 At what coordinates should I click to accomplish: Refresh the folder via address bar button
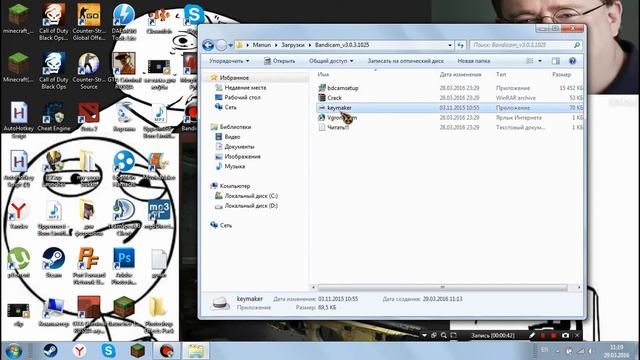pos(460,45)
